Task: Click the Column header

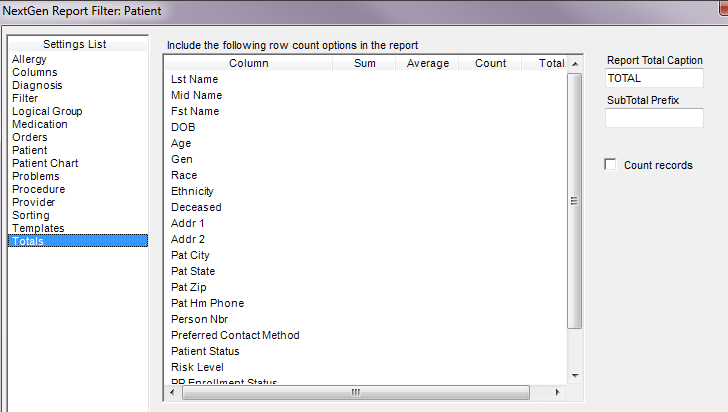Action: pos(248,63)
